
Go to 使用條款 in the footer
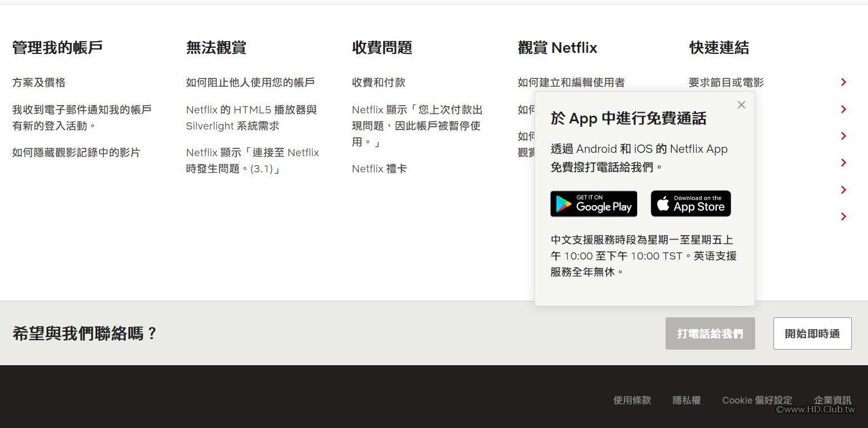pos(632,400)
